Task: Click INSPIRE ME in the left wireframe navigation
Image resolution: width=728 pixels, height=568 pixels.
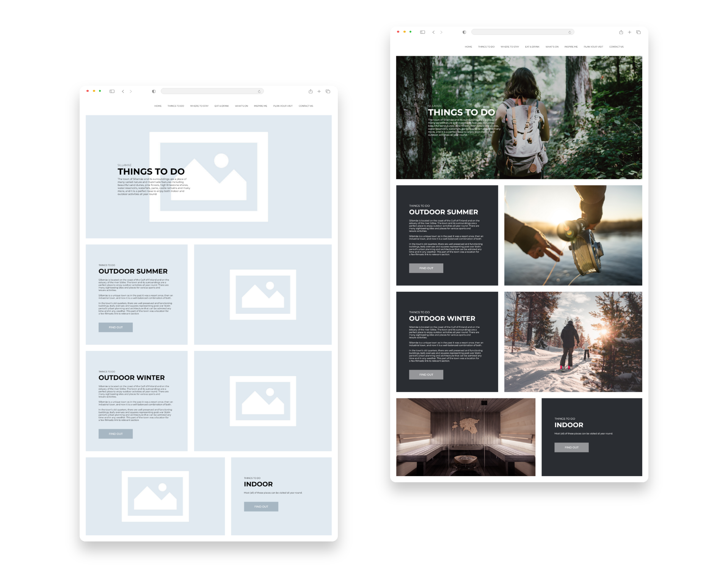Action: pos(260,106)
